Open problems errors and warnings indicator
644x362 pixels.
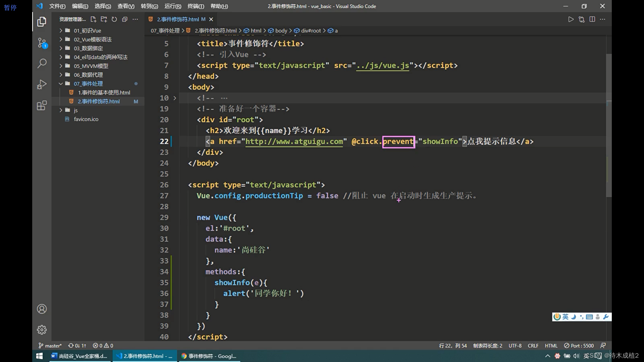pyautogui.click(x=103, y=346)
